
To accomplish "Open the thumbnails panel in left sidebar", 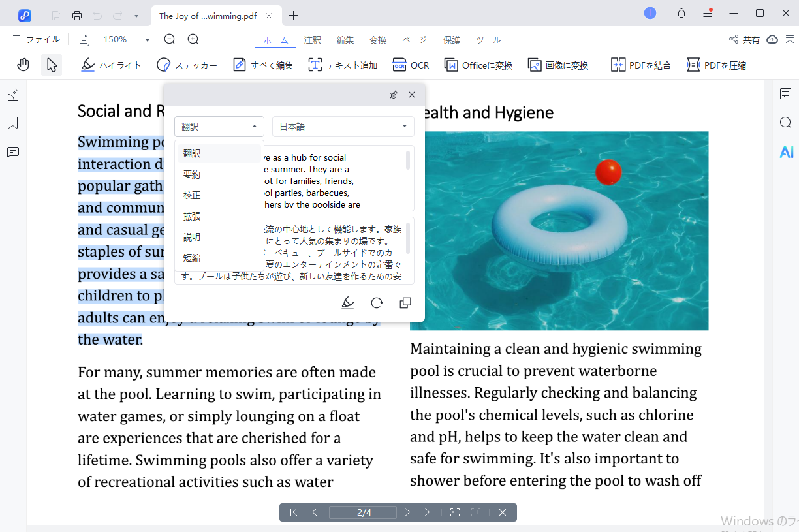I will click(13, 95).
